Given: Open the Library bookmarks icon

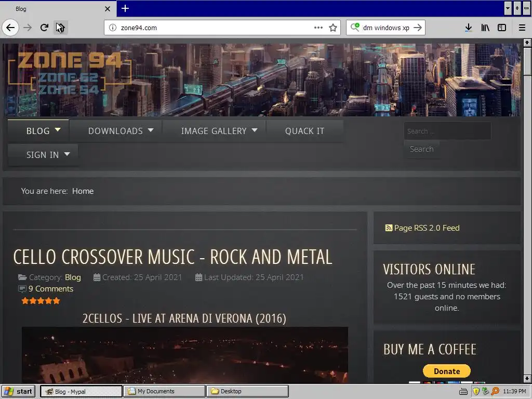Looking at the screenshot, I should [x=485, y=28].
